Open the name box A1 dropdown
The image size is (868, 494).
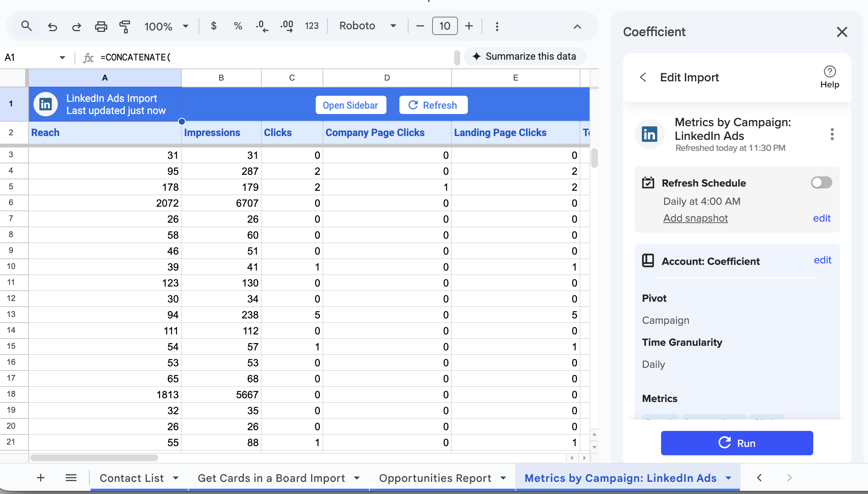62,57
